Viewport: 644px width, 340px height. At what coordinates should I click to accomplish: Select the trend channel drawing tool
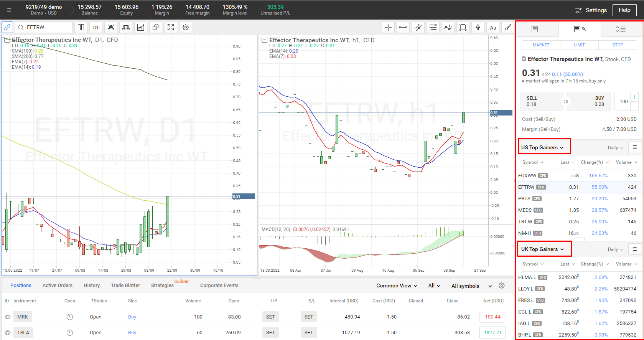(x=418, y=27)
